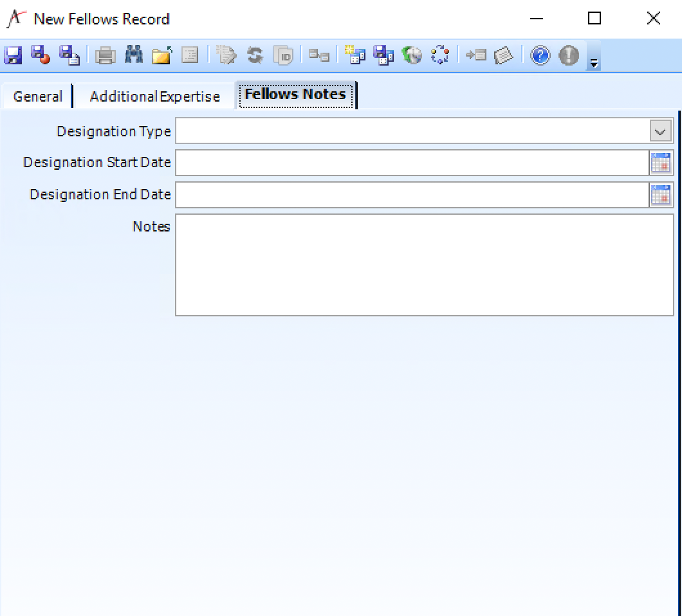Open the Help icon with the question mark
Image resolution: width=682 pixels, height=616 pixels.
coord(539,55)
